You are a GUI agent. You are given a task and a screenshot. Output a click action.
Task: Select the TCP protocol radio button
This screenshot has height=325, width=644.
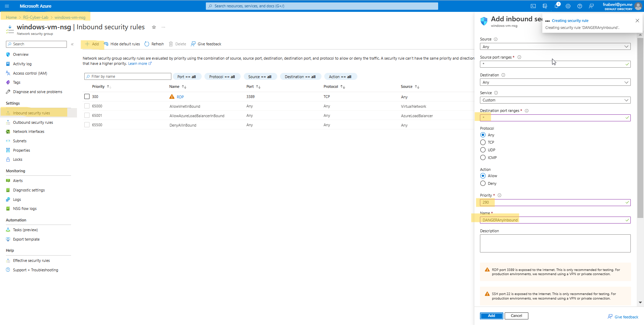tap(483, 142)
